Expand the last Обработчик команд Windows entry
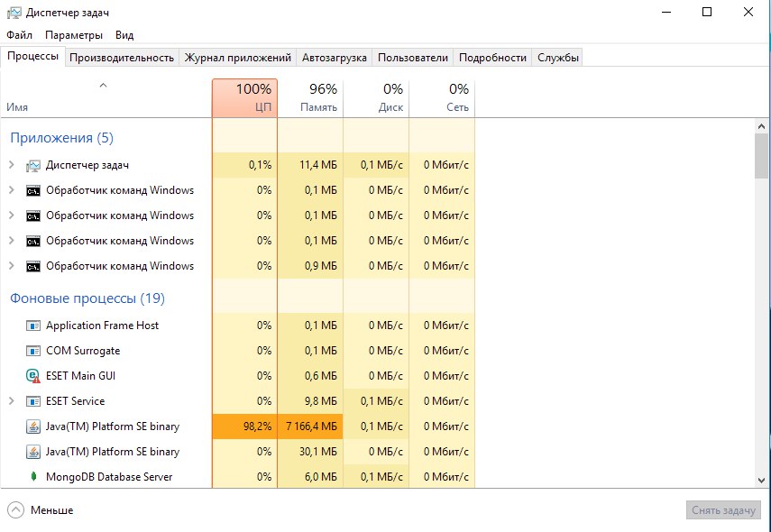This screenshot has width=771, height=532. (11, 266)
